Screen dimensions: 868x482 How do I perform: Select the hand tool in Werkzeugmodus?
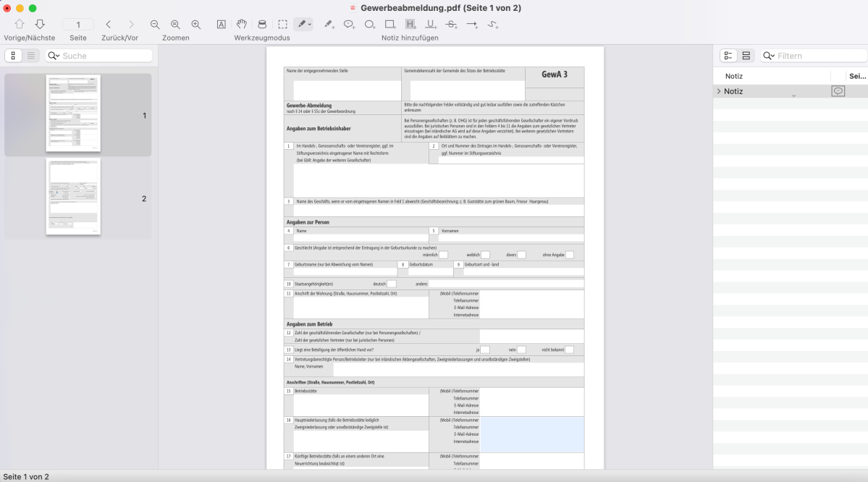[x=241, y=24]
